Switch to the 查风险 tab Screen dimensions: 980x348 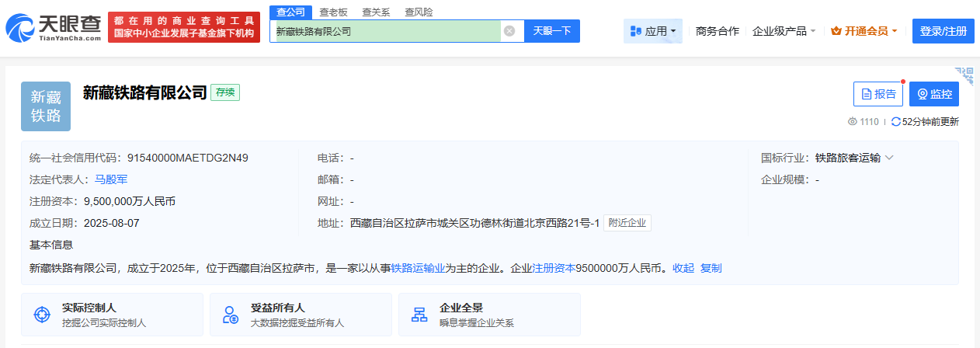click(x=419, y=12)
